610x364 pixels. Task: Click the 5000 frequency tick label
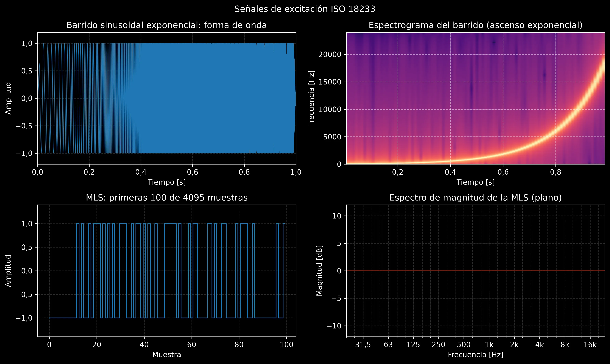tap(332, 137)
